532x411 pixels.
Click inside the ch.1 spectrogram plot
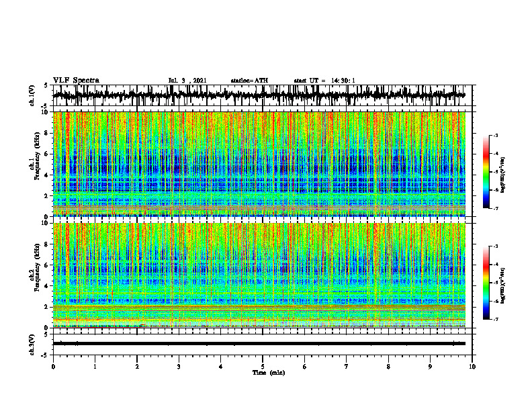click(259, 164)
